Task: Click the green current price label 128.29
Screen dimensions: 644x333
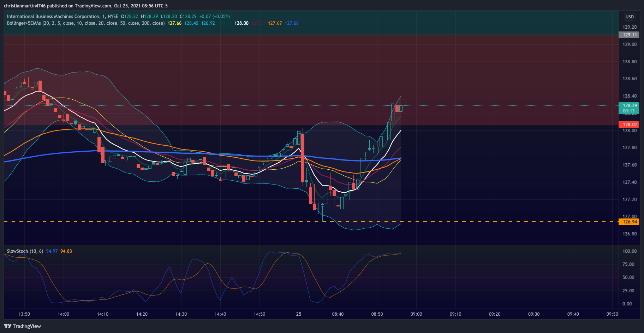Action: (x=629, y=105)
